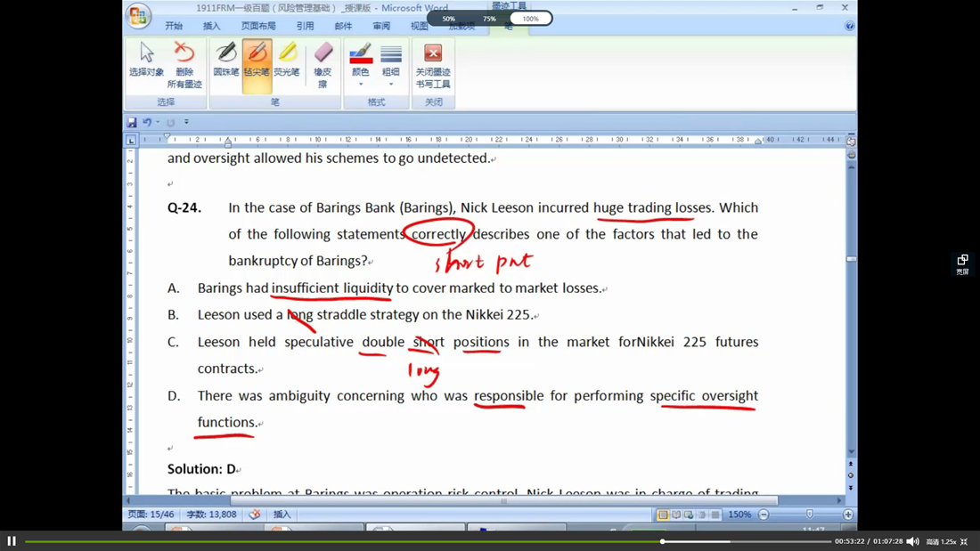The height and width of the screenshot is (551, 980).
Task: Click the 'Q-24.' question label
Action: point(184,208)
